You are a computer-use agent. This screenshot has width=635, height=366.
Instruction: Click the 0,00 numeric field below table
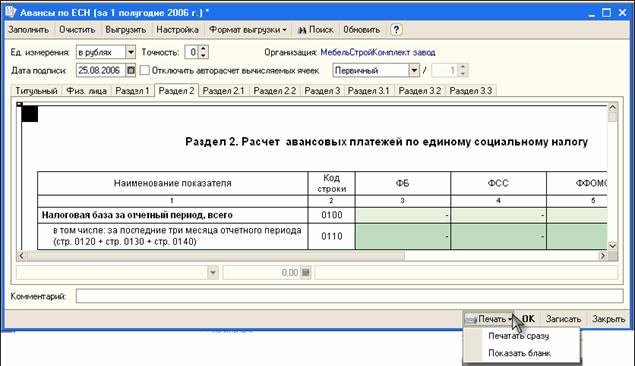click(x=262, y=272)
